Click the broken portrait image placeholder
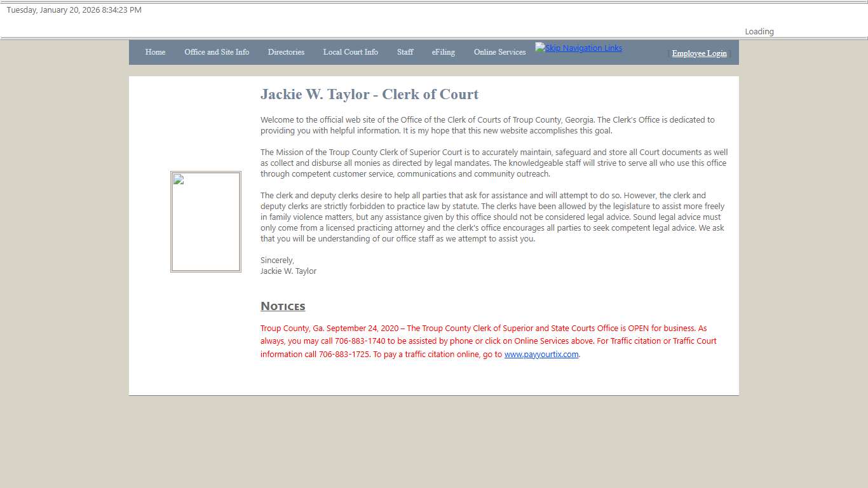This screenshot has height=488, width=868. pyautogui.click(x=178, y=180)
